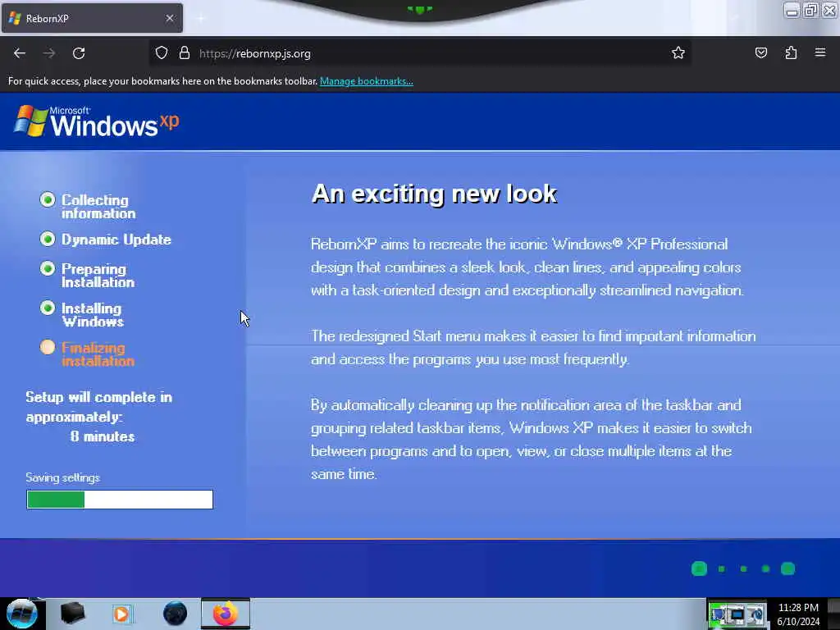Click the Preparing installation step bullet
Viewport: 840px width, 630px height.
coord(48,268)
